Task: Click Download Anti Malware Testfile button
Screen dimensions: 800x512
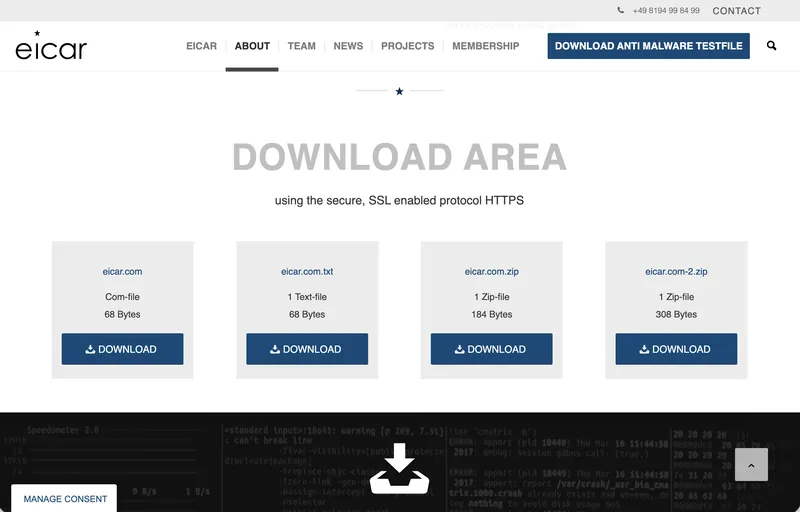Action: (648, 46)
